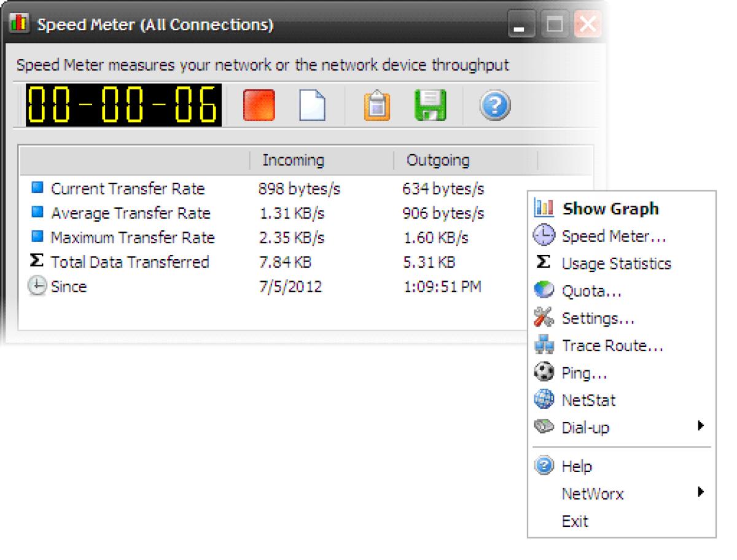Clear results with the blank page icon

(x=312, y=105)
